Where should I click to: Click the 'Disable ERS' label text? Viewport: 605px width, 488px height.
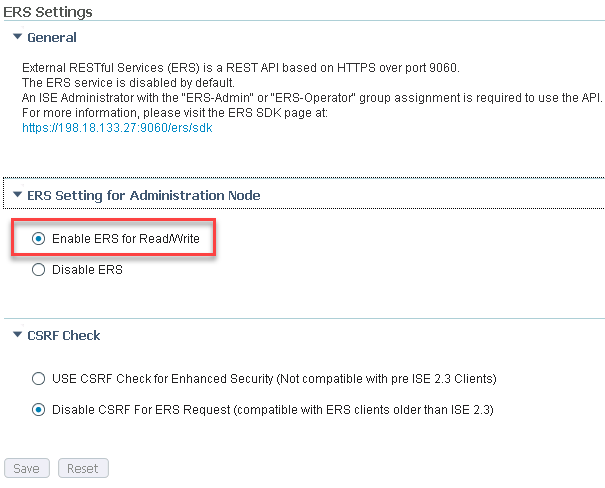click(x=87, y=269)
